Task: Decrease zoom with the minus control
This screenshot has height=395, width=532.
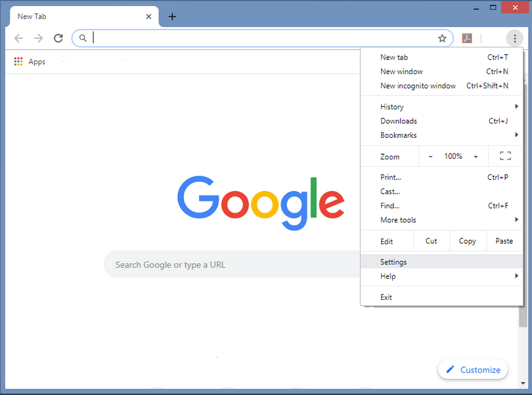Action: (430, 156)
